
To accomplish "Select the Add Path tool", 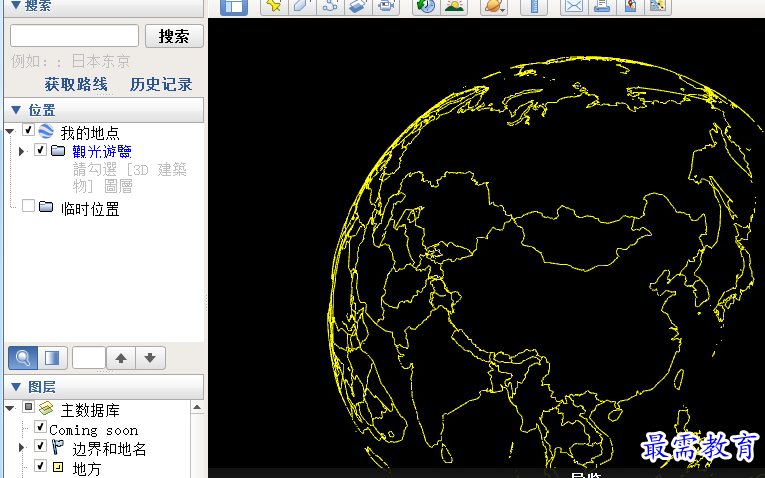I will click(x=330, y=6).
